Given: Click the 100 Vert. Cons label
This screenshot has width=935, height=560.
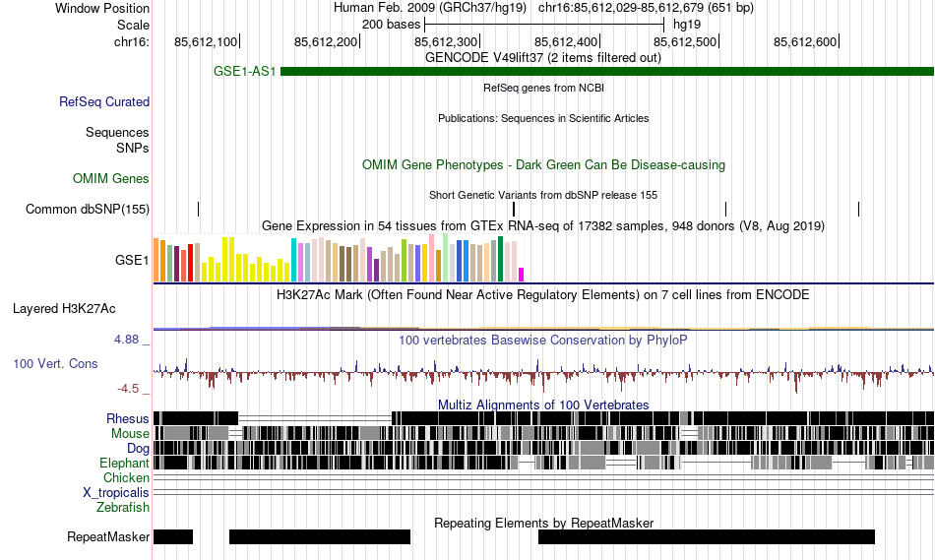Looking at the screenshot, I should coord(55,364).
